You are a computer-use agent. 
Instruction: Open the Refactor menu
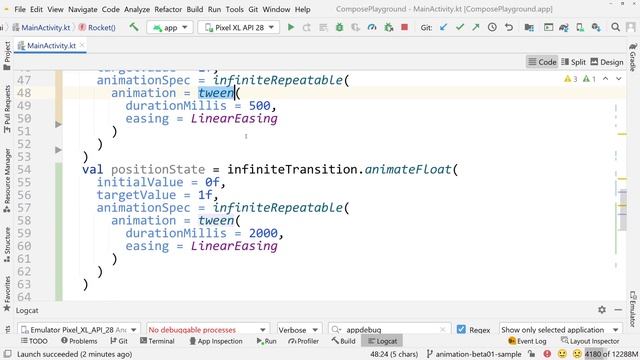tap(168, 9)
